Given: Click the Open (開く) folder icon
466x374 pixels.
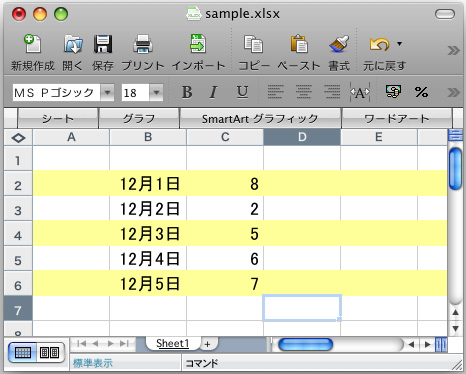Looking at the screenshot, I should [73, 44].
